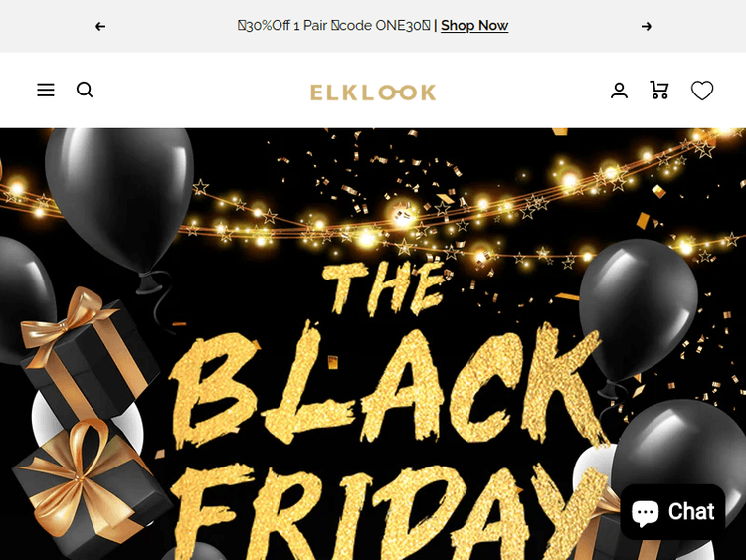The width and height of the screenshot is (746, 560).
Task: Open the wishlist heart icon
Action: click(702, 91)
